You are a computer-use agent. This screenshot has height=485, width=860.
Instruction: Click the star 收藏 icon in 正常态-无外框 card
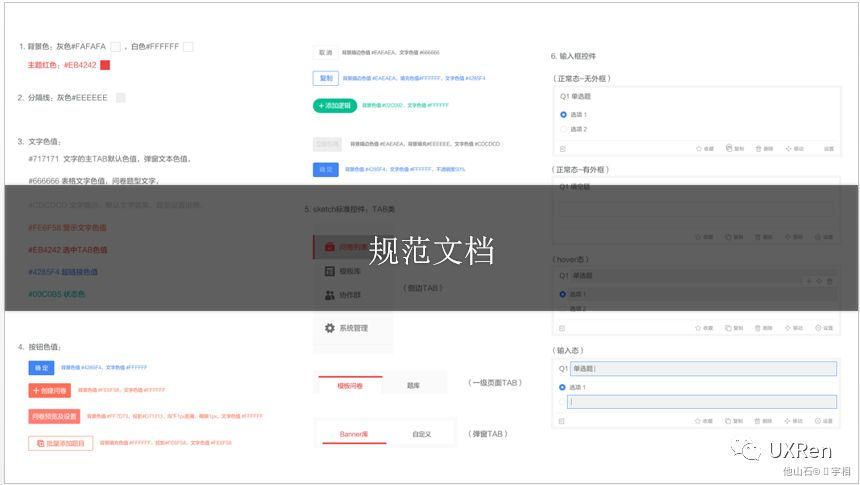(x=699, y=149)
